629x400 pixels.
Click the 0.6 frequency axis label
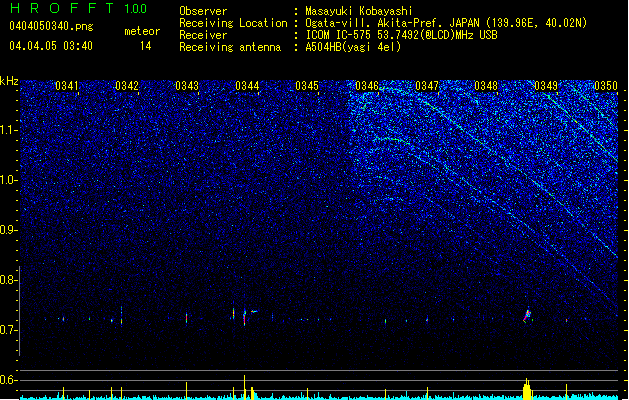coord(8,380)
